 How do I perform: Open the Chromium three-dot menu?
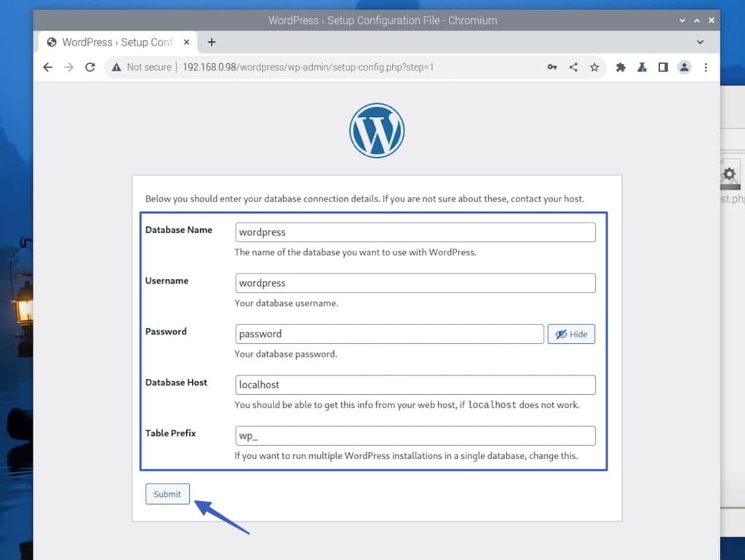tap(706, 67)
